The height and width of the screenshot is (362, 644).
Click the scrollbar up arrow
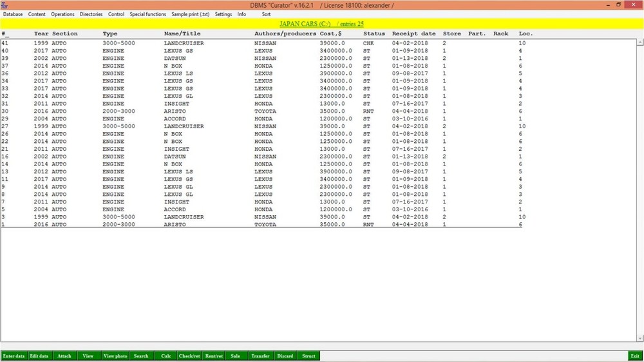pyautogui.click(x=640, y=43)
